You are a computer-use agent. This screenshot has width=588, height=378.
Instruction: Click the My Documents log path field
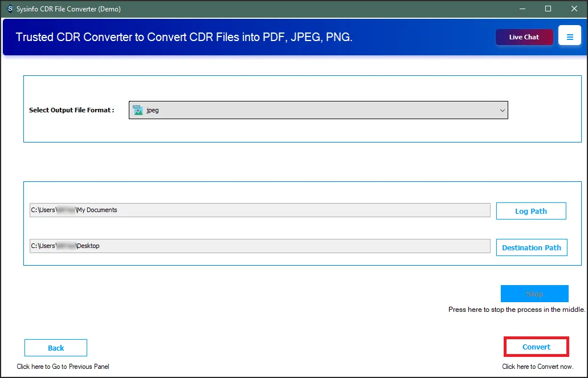pos(260,210)
